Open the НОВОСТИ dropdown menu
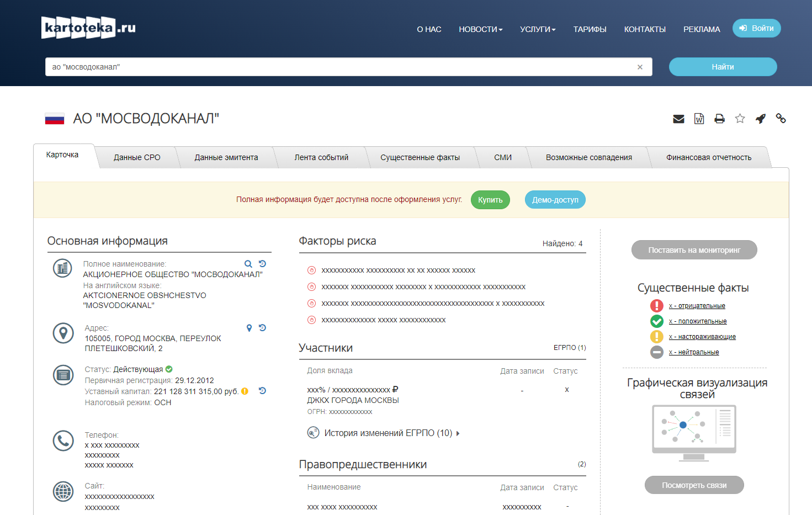 [x=480, y=29]
